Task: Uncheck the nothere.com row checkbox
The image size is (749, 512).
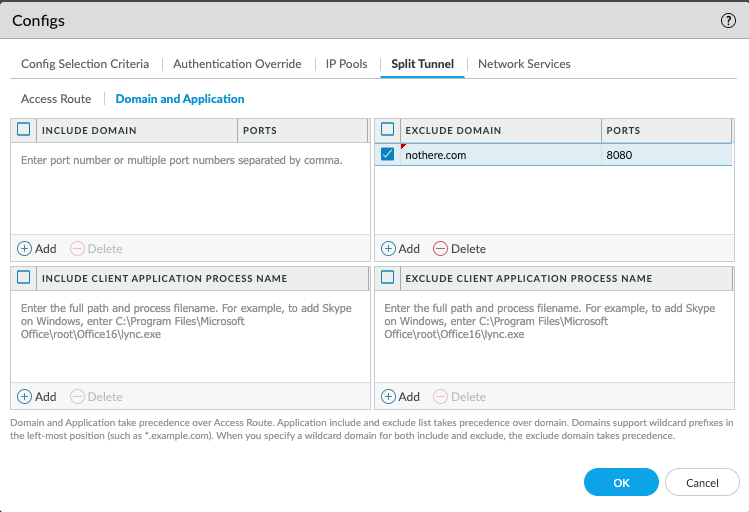Action: (387, 154)
